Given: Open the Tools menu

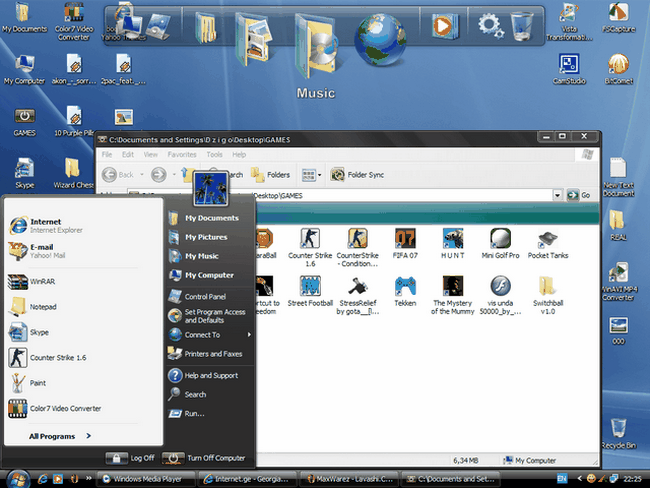Looking at the screenshot, I should coord(214,154).
